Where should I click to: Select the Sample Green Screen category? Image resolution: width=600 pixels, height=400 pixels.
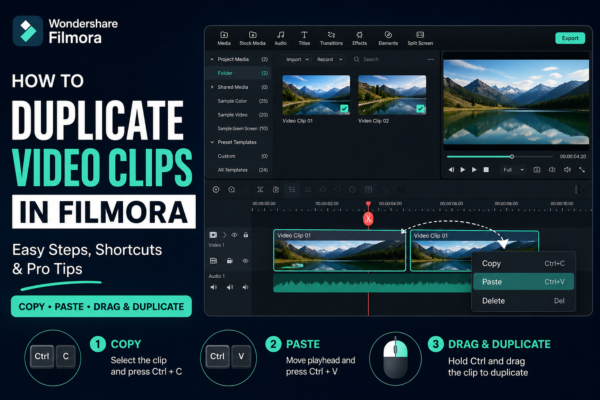coord(238,129)
